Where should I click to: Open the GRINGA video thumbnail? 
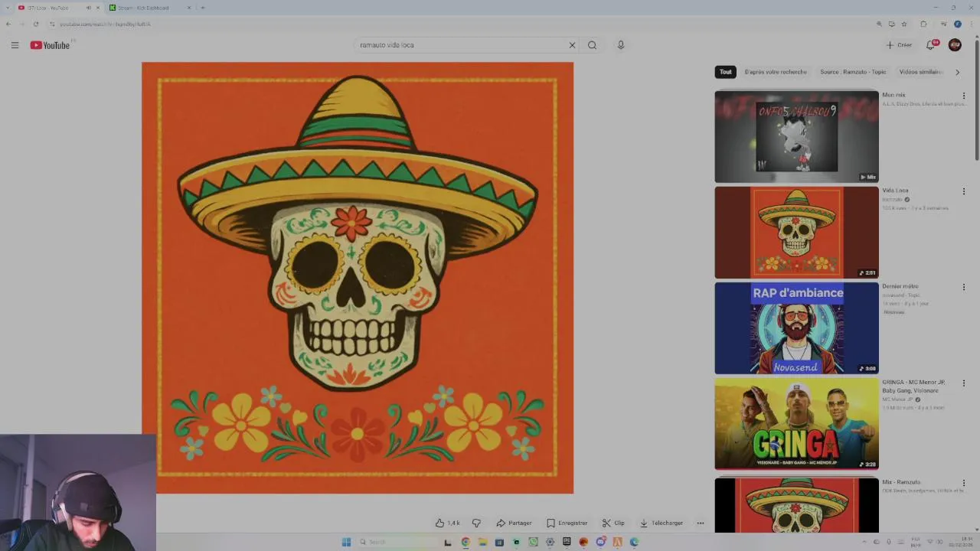[x=796, y=424]
